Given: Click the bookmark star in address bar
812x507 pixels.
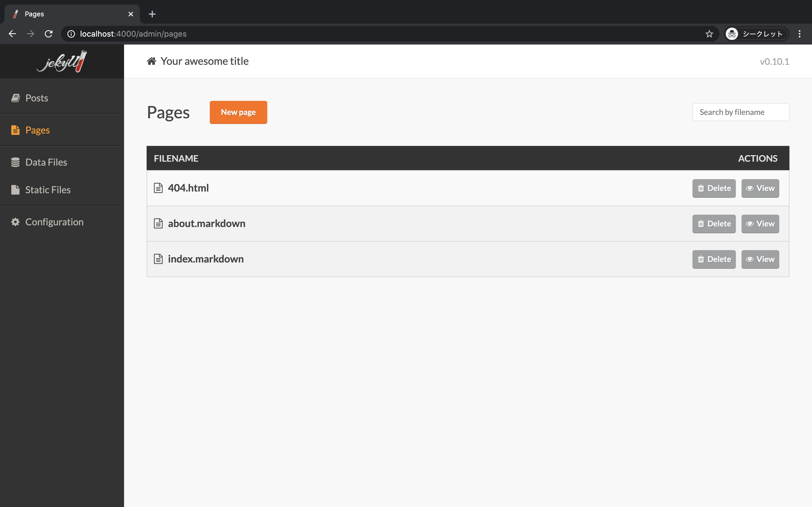Looking at the screenshot, I should pos(709,34).
